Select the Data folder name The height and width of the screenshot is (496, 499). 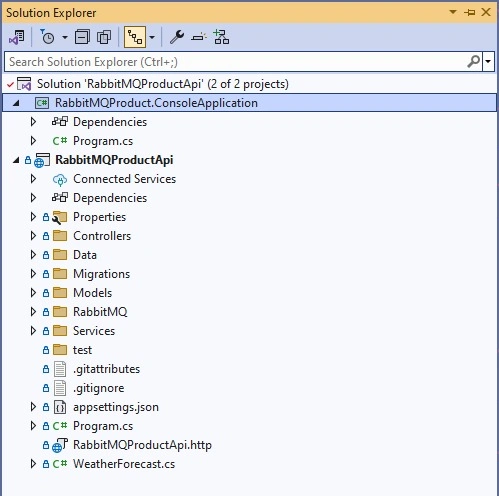point(85,255)
